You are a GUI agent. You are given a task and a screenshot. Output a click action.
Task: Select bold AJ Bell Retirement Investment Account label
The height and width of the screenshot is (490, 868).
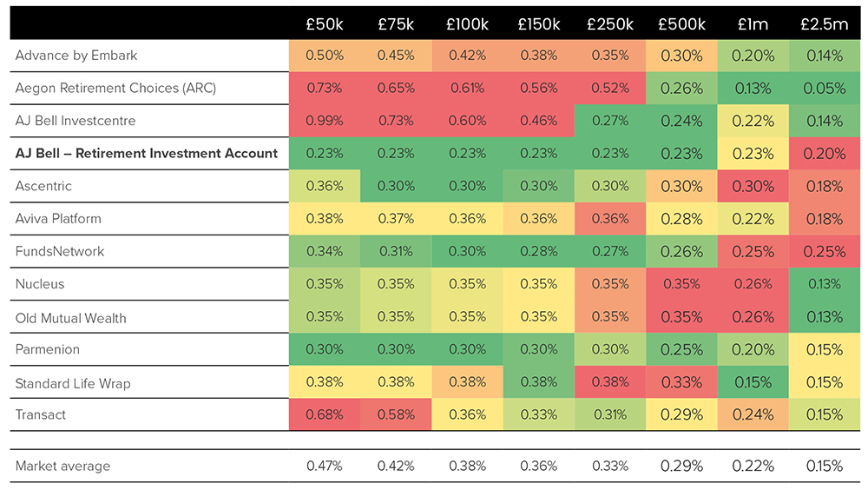(x=147, y=153)
